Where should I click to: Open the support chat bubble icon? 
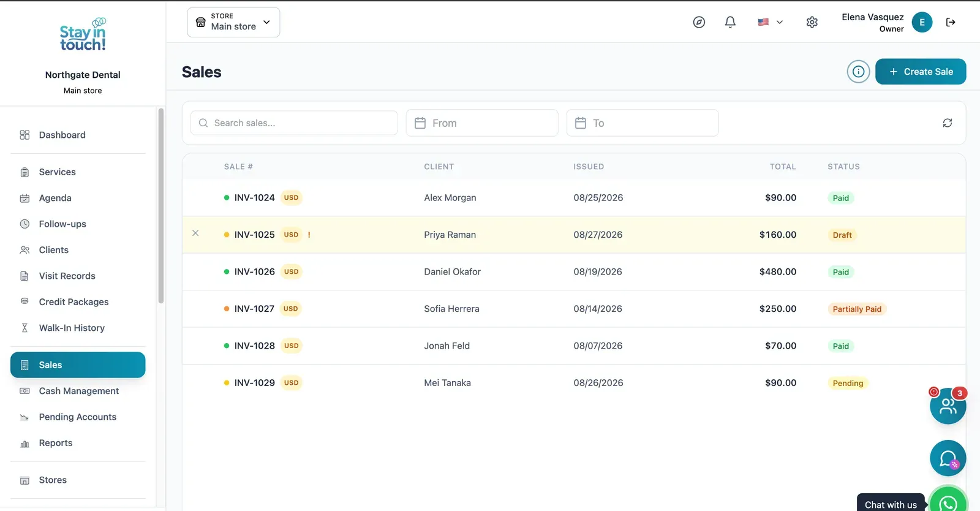point(948,458)
